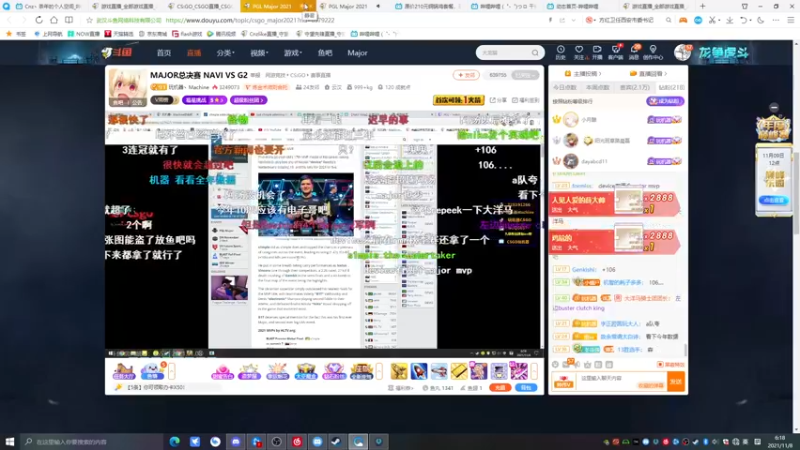Send the gold bar gift
This screenshot has height=450, width=800.
459,371
